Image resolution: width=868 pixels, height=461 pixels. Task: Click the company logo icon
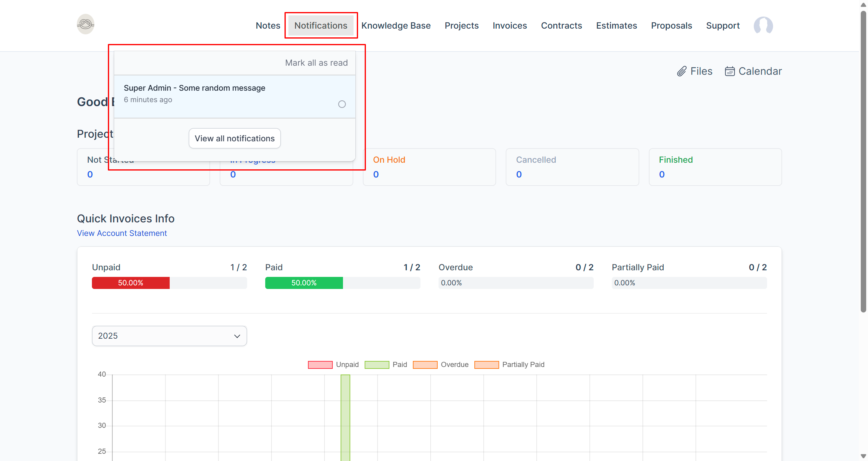tap(86, 24)
